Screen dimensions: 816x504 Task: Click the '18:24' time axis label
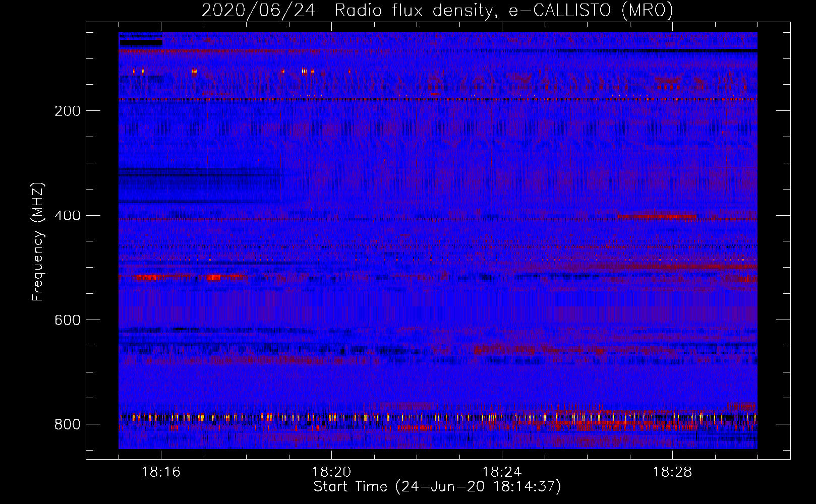tap(502, 472)
